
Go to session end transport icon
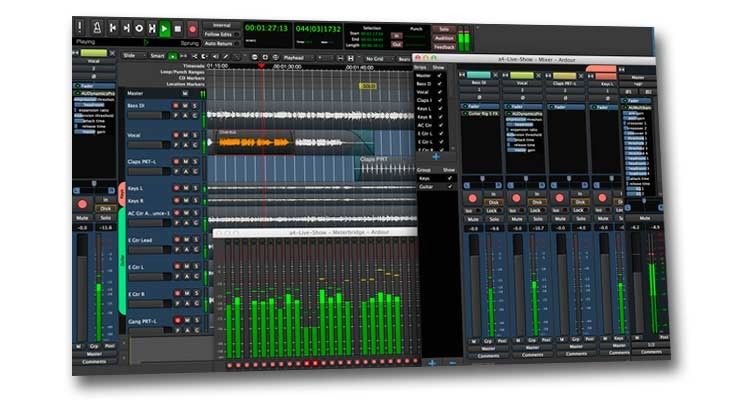pos(126,28)
